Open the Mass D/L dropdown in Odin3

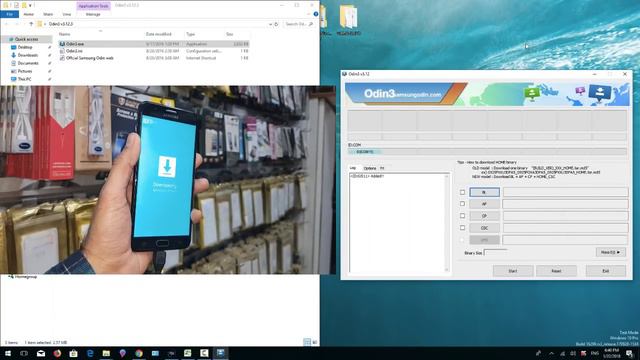click(610, 252)
